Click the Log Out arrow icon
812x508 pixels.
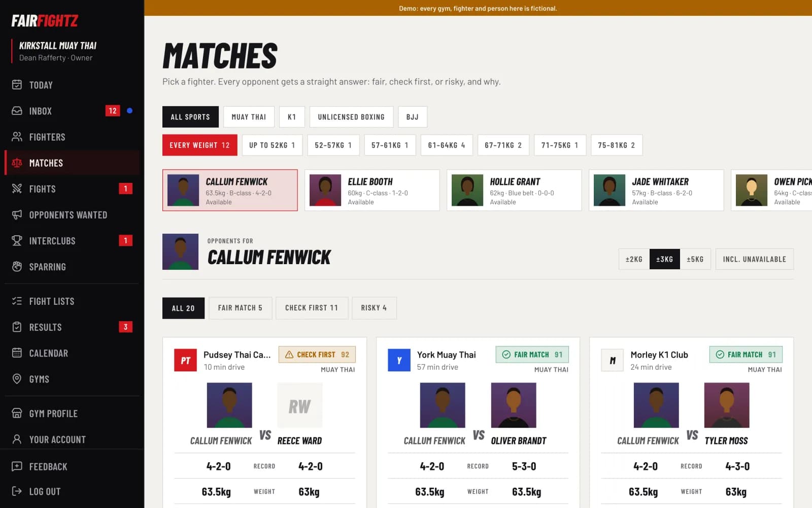coord(17,491)
